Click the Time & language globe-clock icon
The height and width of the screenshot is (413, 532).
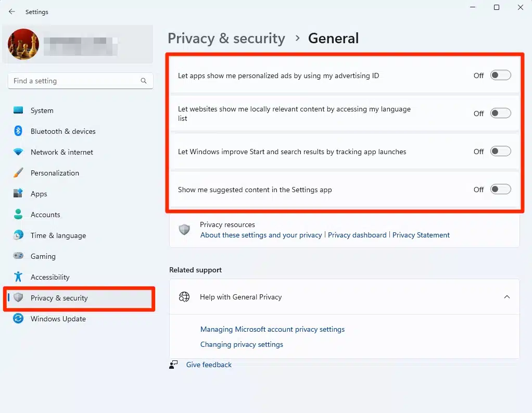18,235
